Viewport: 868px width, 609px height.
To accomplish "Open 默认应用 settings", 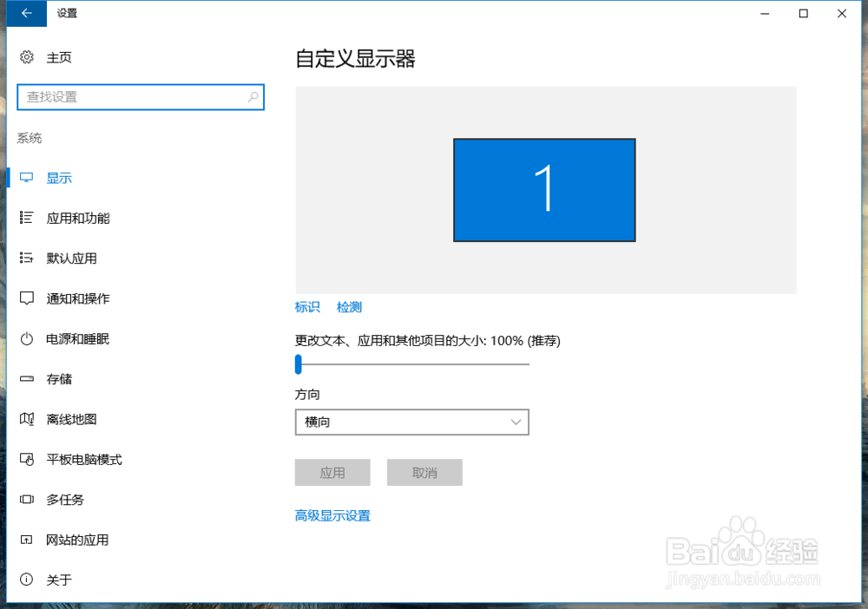I will 71,259.
